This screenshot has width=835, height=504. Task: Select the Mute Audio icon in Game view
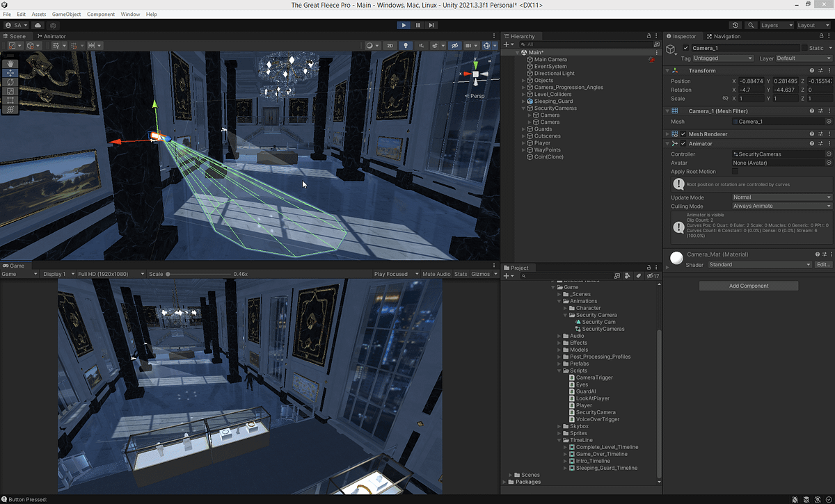437,274
